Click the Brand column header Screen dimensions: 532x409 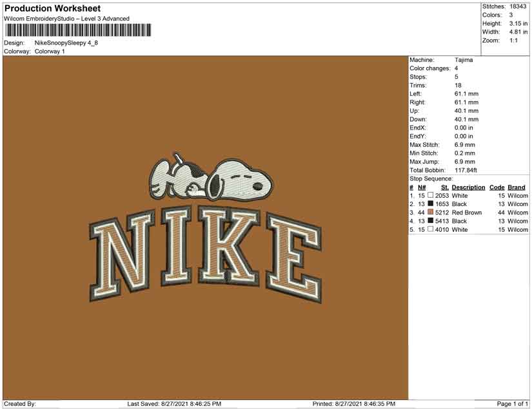517,187
